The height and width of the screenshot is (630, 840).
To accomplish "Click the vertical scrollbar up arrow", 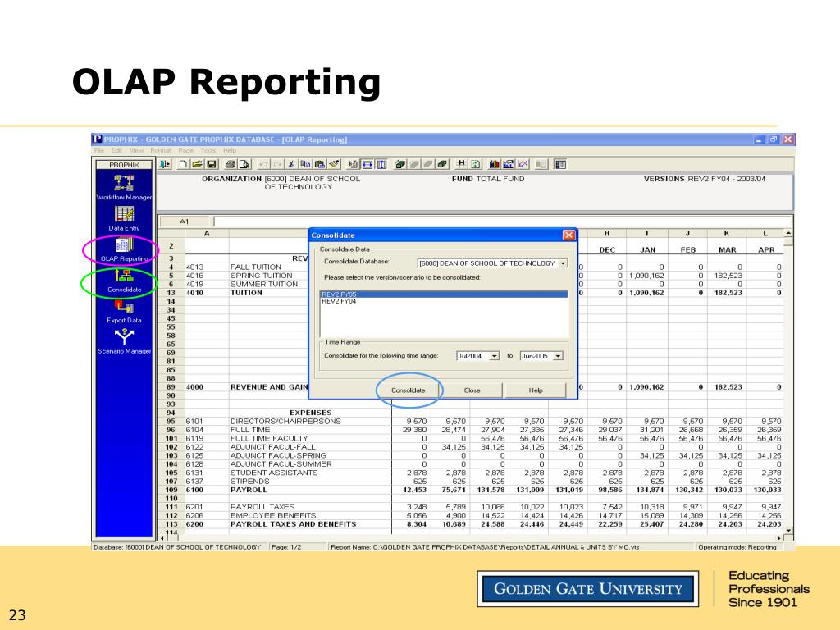I will (x=787, y=234).
